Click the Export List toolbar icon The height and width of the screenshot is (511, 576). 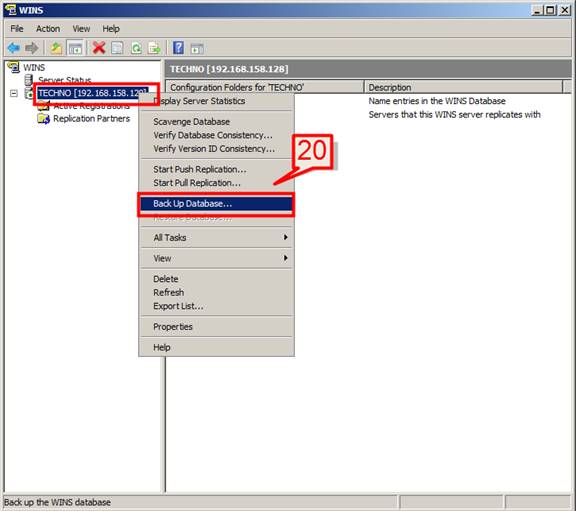tap(154, 48)
